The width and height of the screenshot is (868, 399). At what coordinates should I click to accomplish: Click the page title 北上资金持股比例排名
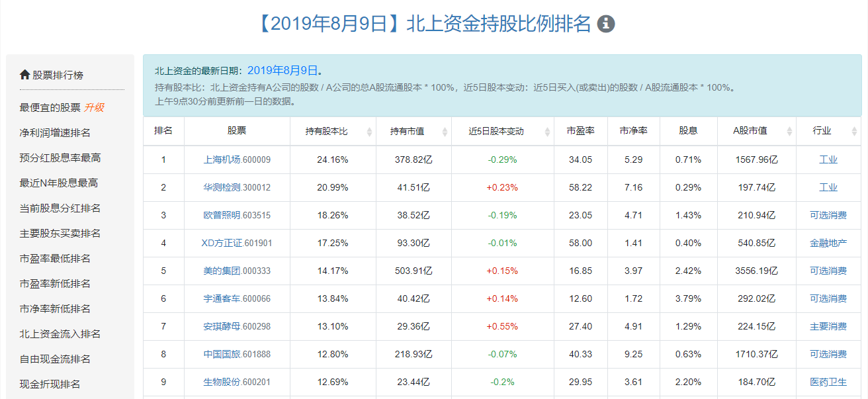(498, 24)
